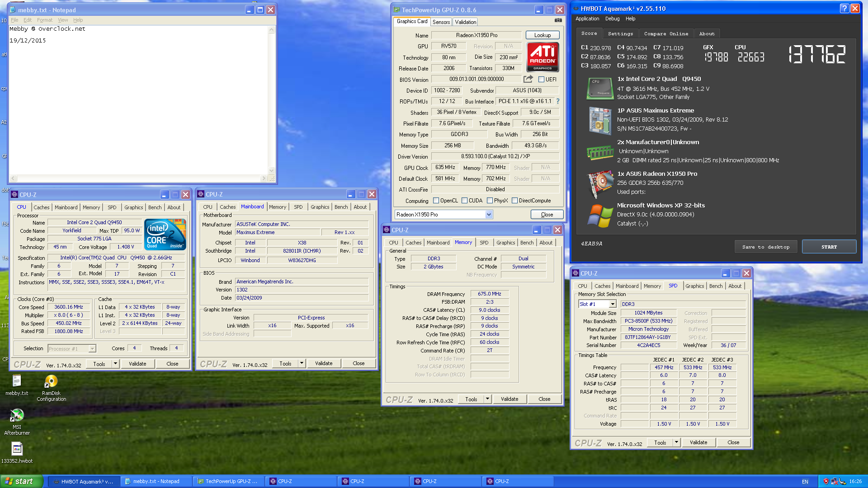The width and height of the screenshot is (868, 488).
Task: Toggle the DirectCompute checkbox
Action: coord(514,201)
